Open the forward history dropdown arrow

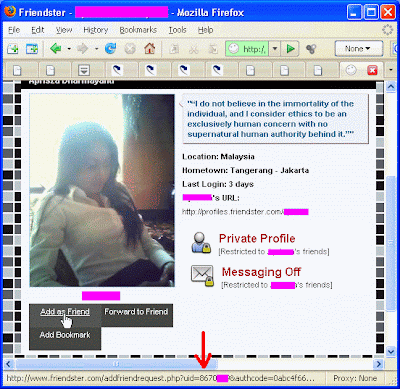[x=96, y=49]
